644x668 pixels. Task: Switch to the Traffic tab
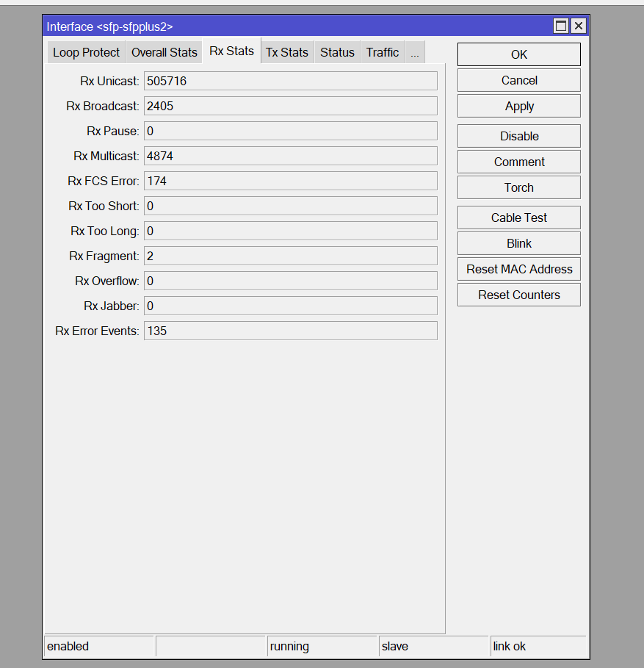[x=382, y=51]
